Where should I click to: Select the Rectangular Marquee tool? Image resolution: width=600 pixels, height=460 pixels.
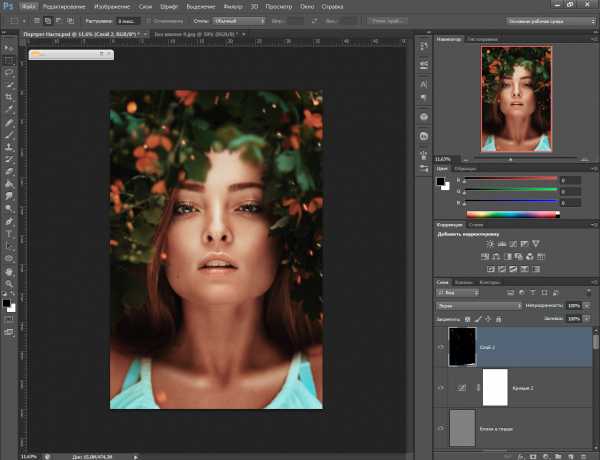[9, 59]
